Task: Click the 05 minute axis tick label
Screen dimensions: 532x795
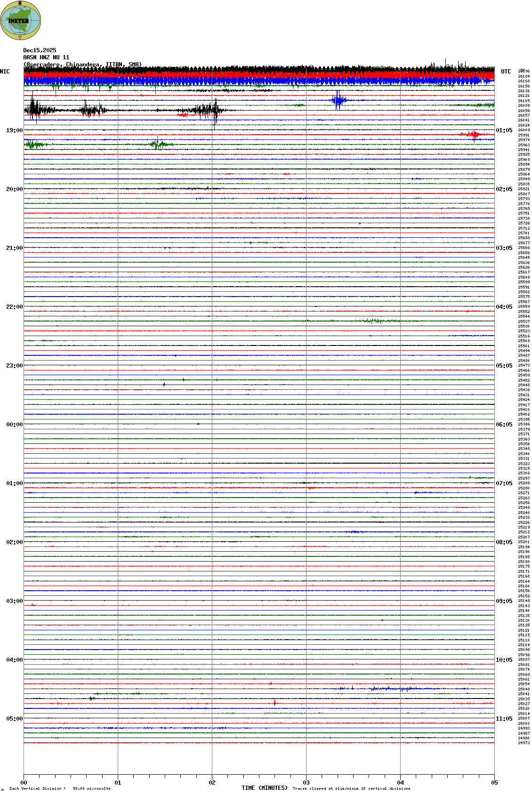Action: 494,783
